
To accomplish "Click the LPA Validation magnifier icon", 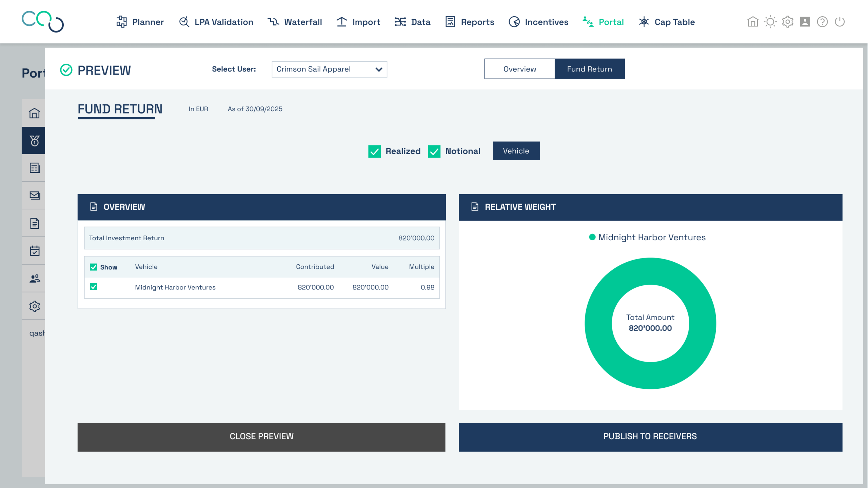I will point(184,22).
